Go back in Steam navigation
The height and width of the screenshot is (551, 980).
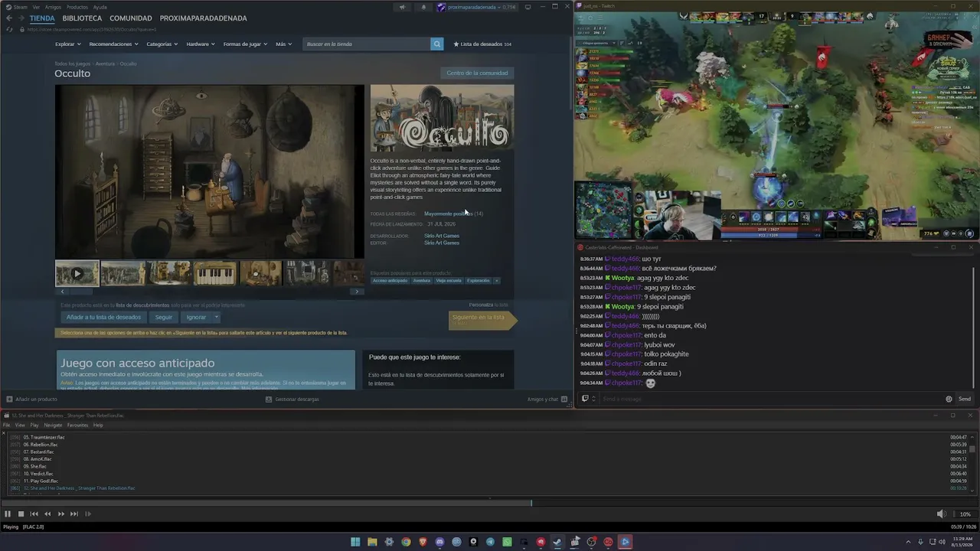click(x=9, y=18)
